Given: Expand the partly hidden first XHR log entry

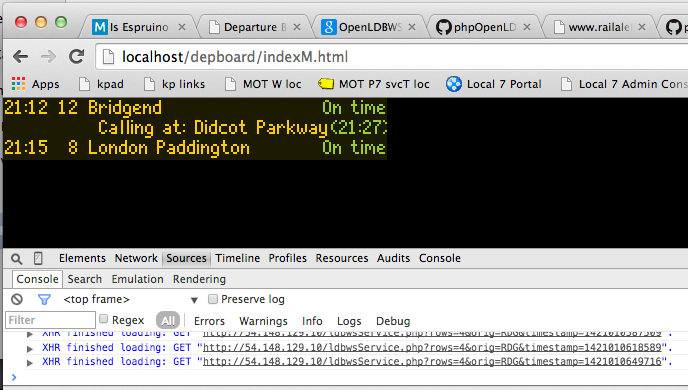Looking at the screenshot, I should click(x=30, y=335).
